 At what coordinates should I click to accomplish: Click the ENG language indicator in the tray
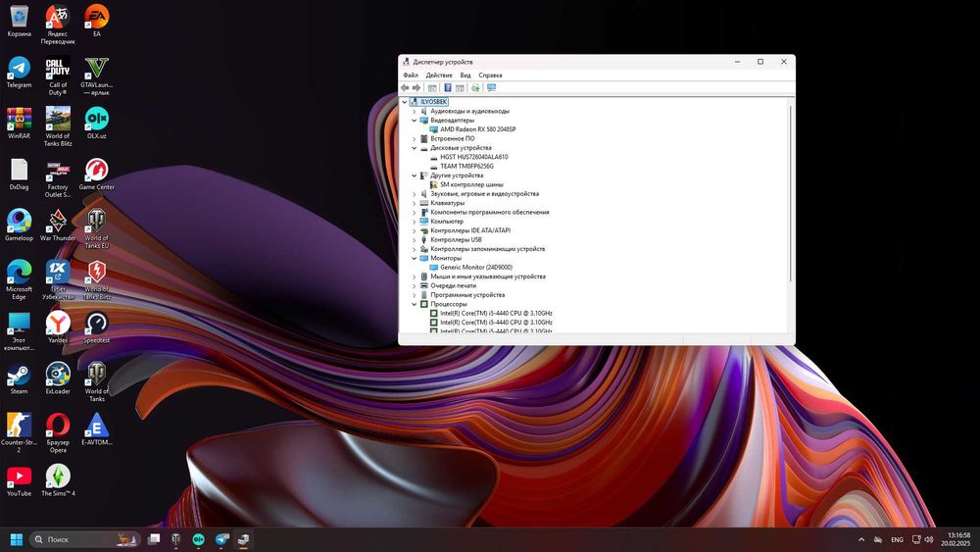tap(896, 539)
